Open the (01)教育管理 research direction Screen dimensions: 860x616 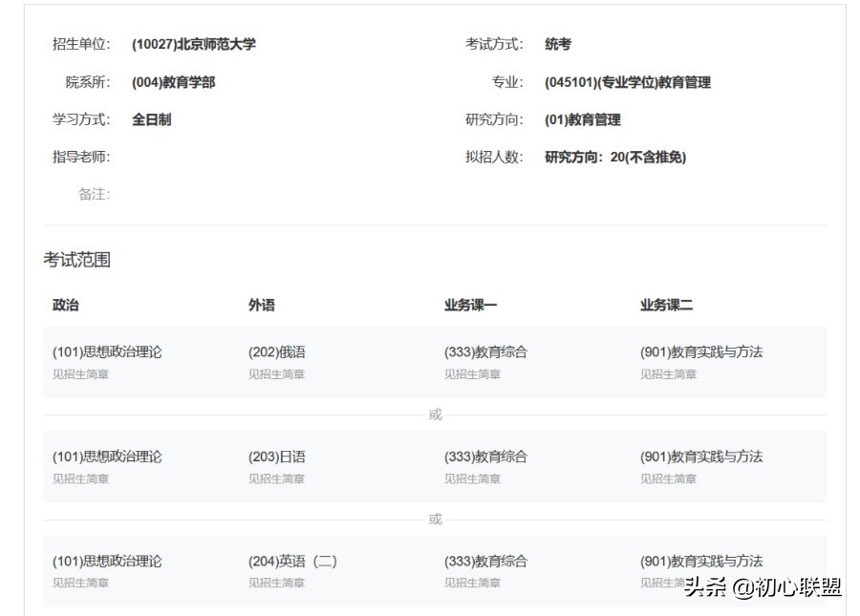point(582,119)
